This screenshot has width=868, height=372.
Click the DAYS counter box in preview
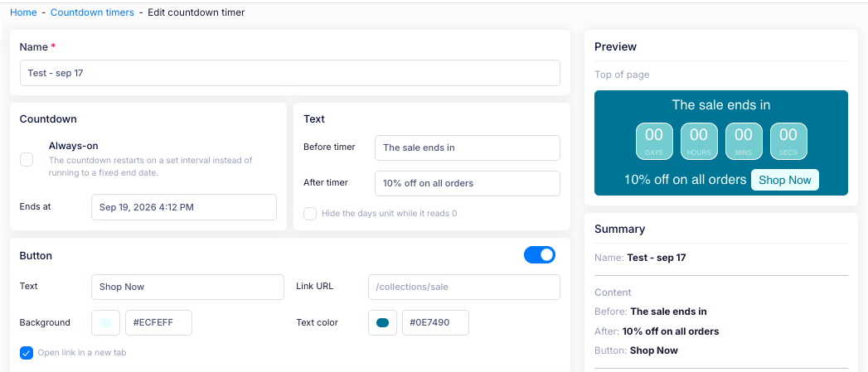click(x=654, y=141)
